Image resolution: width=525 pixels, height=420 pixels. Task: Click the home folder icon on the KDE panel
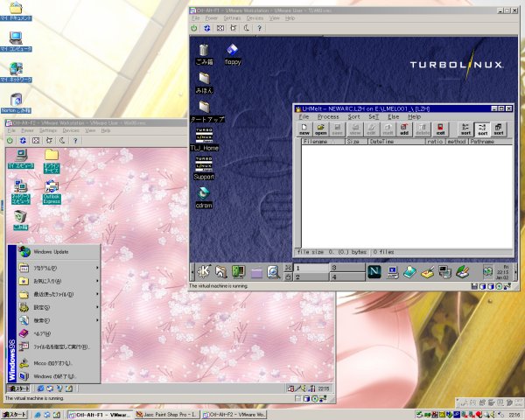pyautogui.click(x=221, y=271)
